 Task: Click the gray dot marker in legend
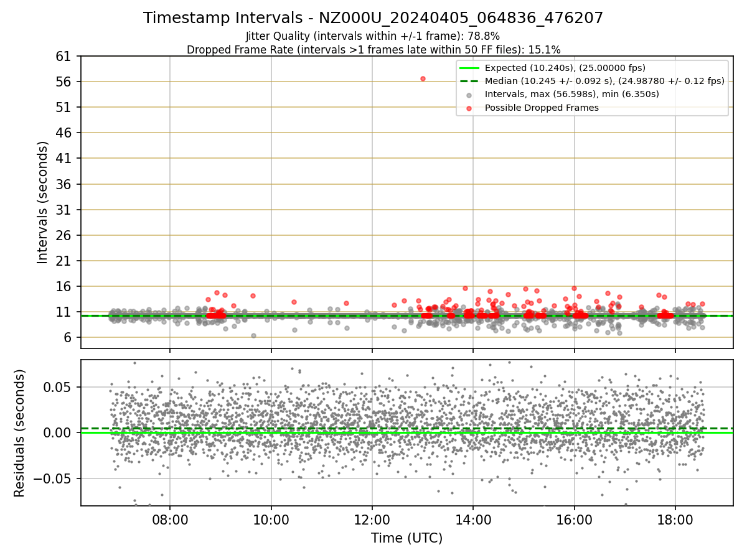(x=469, y=95)
